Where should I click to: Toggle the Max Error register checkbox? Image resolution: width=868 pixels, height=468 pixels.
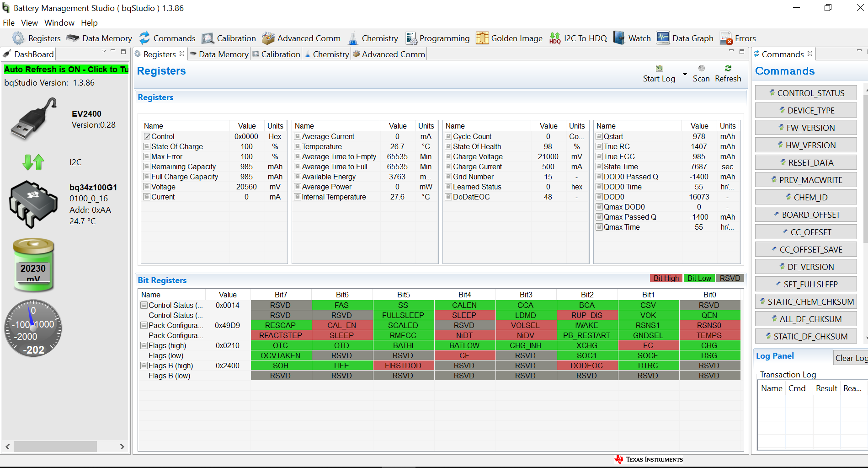coord(147,156)
